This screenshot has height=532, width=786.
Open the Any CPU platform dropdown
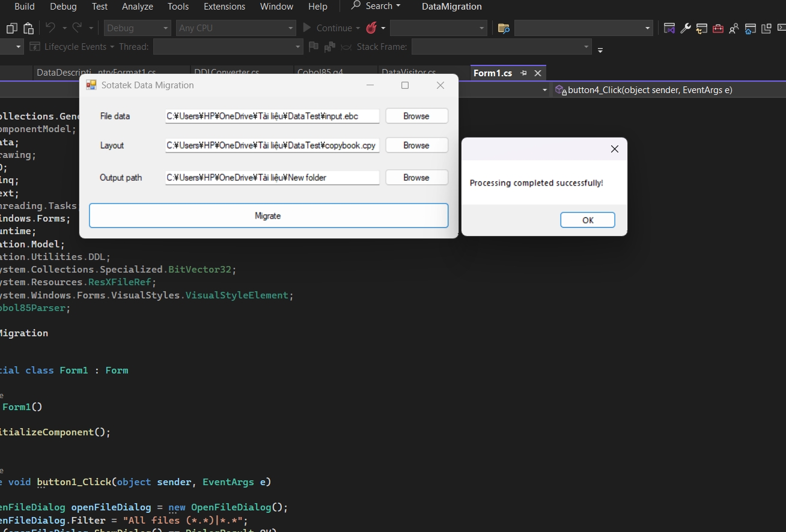(x=236, y=28)
